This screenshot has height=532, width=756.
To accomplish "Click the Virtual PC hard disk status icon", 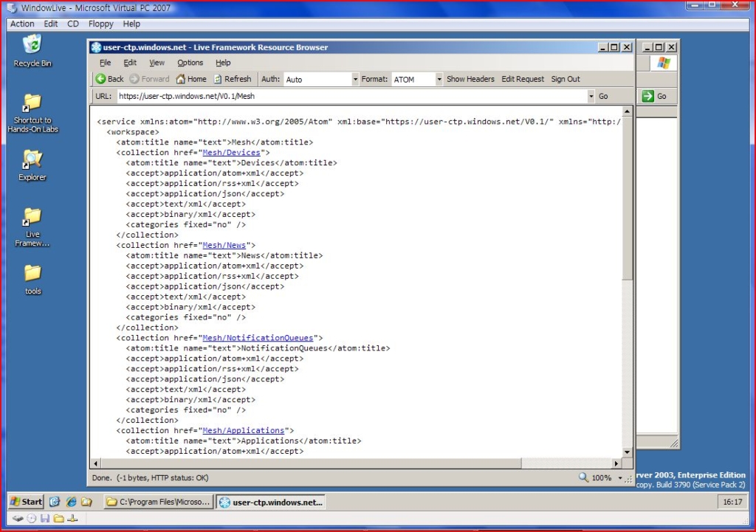I will pos(18,519).
